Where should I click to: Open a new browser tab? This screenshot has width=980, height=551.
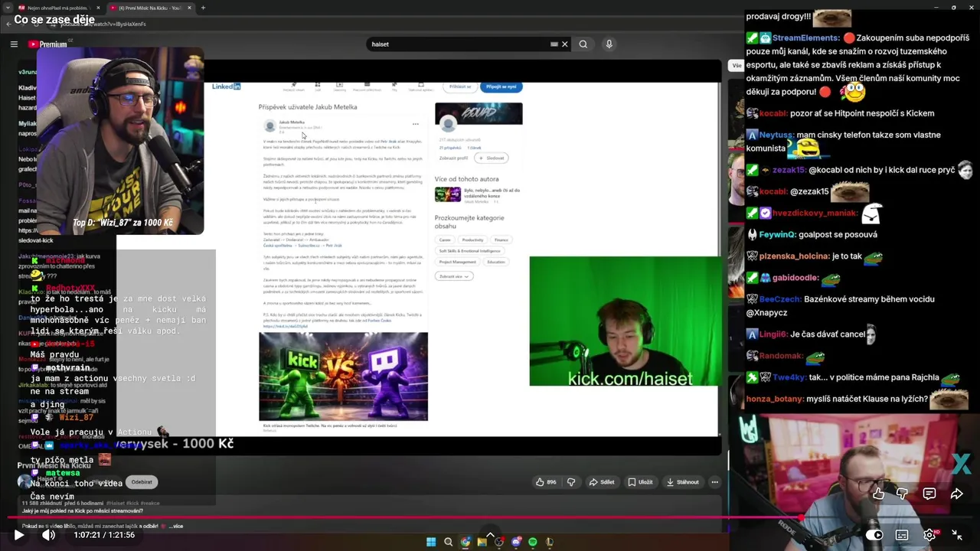pyautogui.click(x=202, y=8)
